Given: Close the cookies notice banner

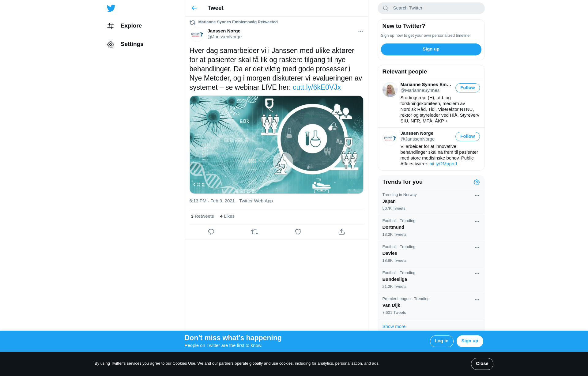Looking at the screenshot, I should (x=482, y=364).
